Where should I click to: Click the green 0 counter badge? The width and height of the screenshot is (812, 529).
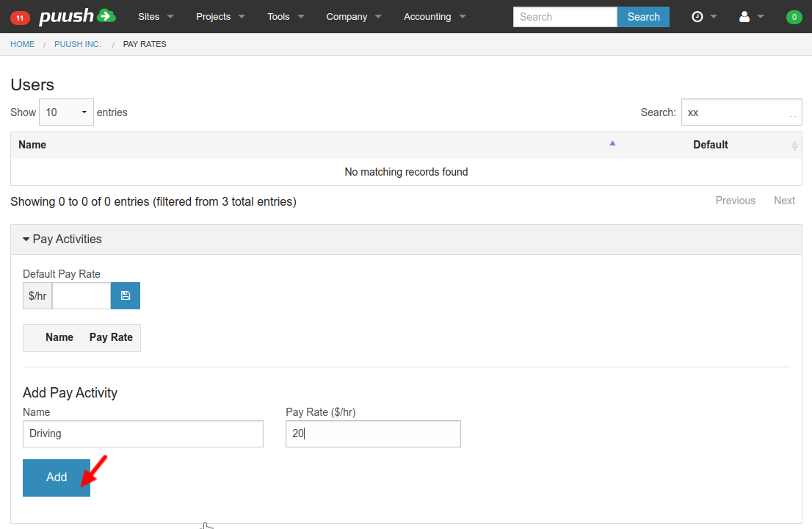[794, 17]
